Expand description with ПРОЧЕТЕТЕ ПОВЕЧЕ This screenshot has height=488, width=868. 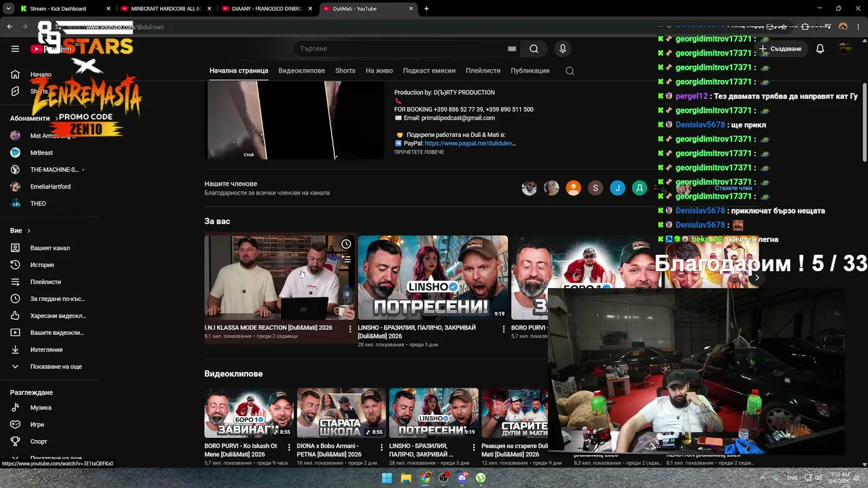[419, 152]
